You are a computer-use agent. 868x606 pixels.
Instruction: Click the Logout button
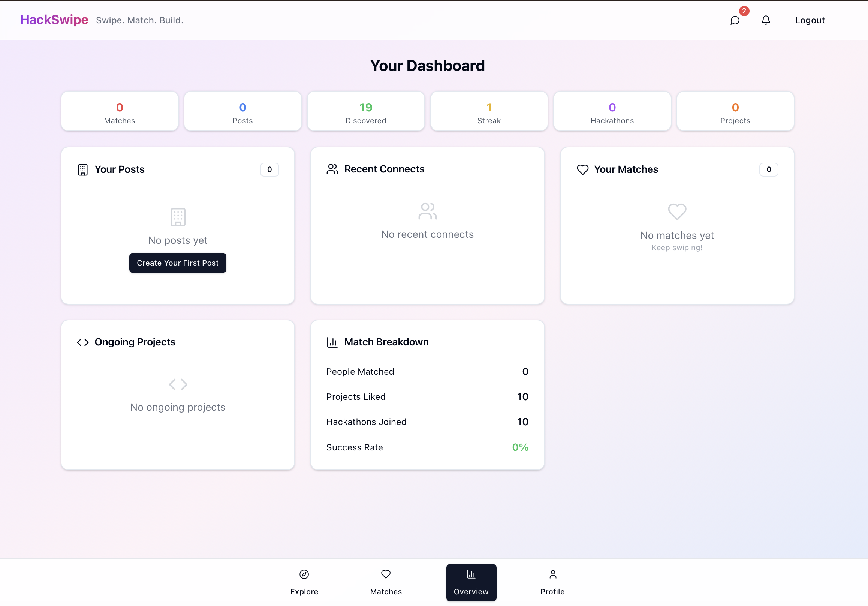click(x=810, y=20)
